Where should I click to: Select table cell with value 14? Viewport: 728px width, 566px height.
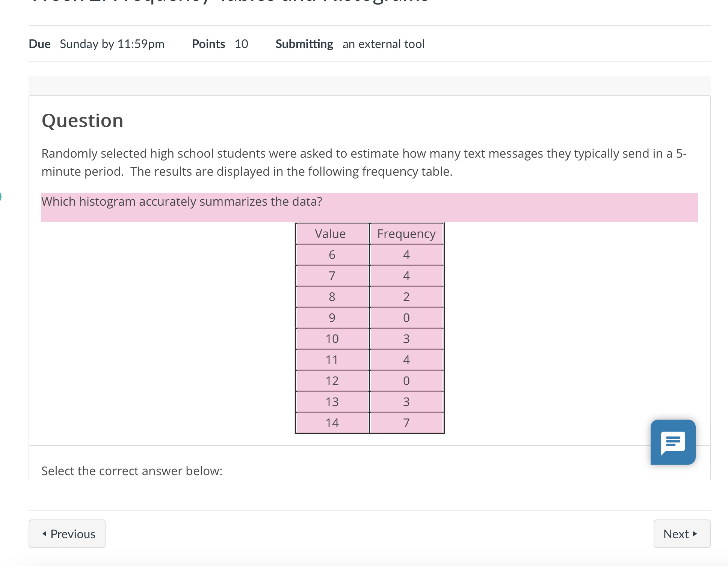coord(332,423)
